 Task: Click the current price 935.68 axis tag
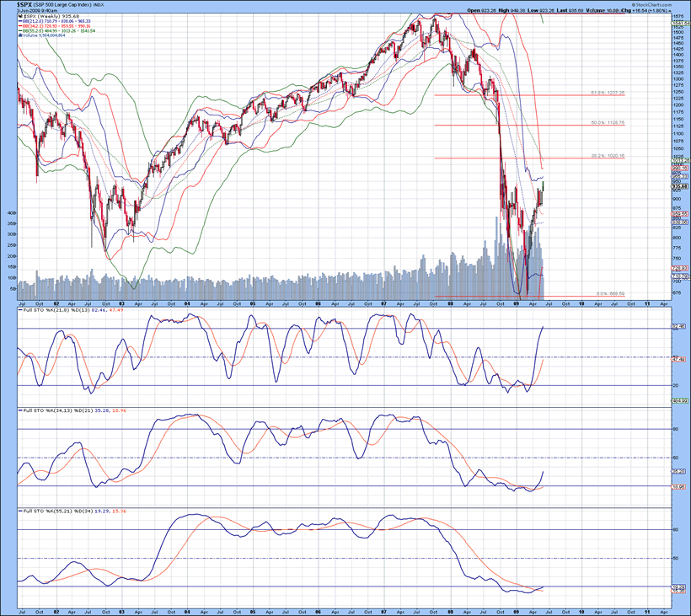click(x=680, y=187)
